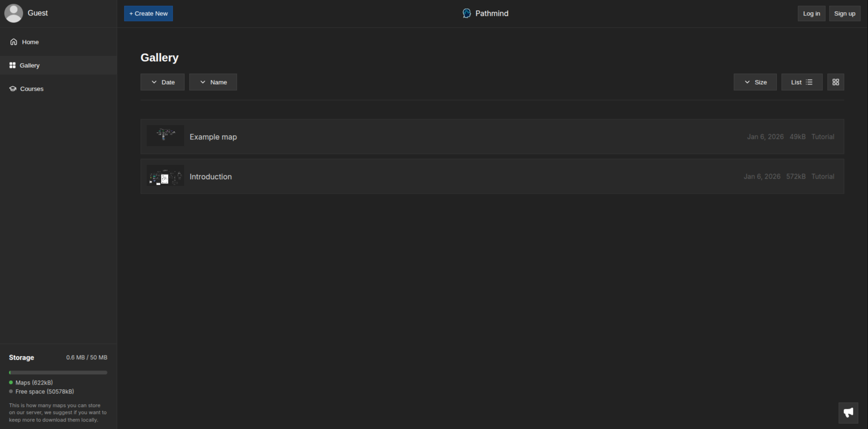Toggle the Maps storage legend indicator
The image size is (868, 429).
[10, 382]
